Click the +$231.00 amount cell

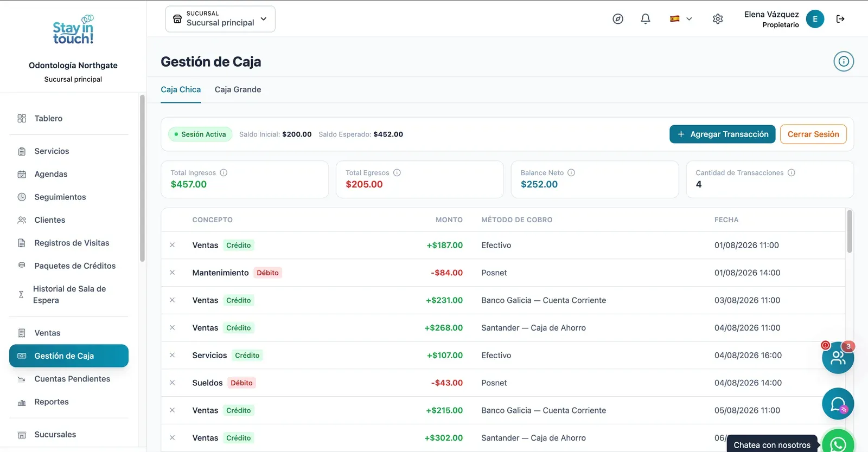coord(444,300)
